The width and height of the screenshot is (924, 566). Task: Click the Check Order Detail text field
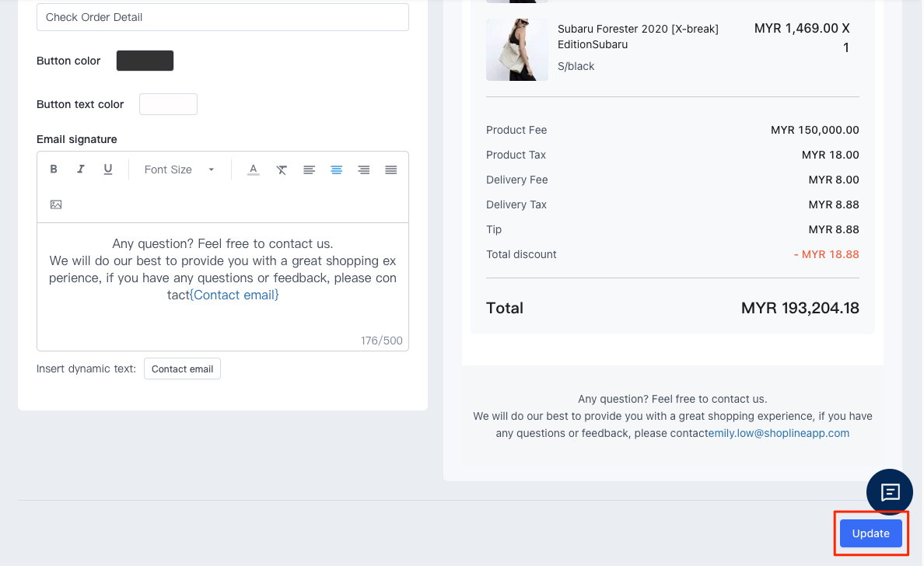click(222, 17)
